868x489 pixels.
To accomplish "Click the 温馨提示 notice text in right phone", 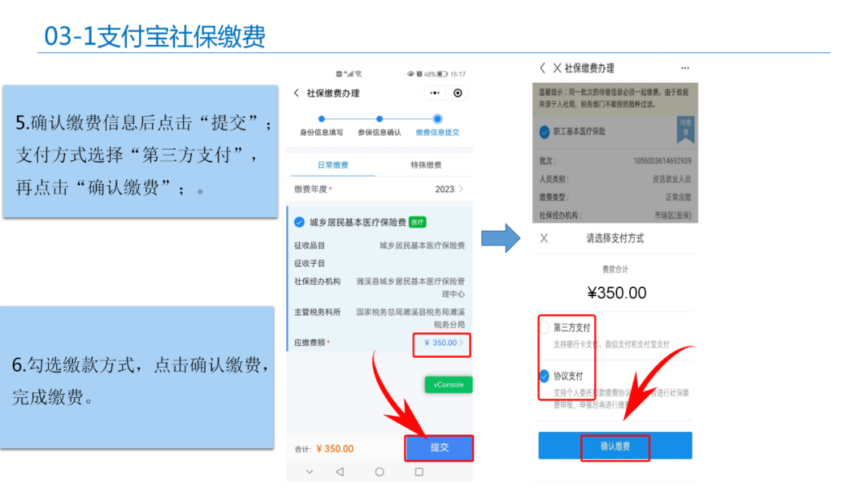I will pyautogui.click(x=615, y=98).
